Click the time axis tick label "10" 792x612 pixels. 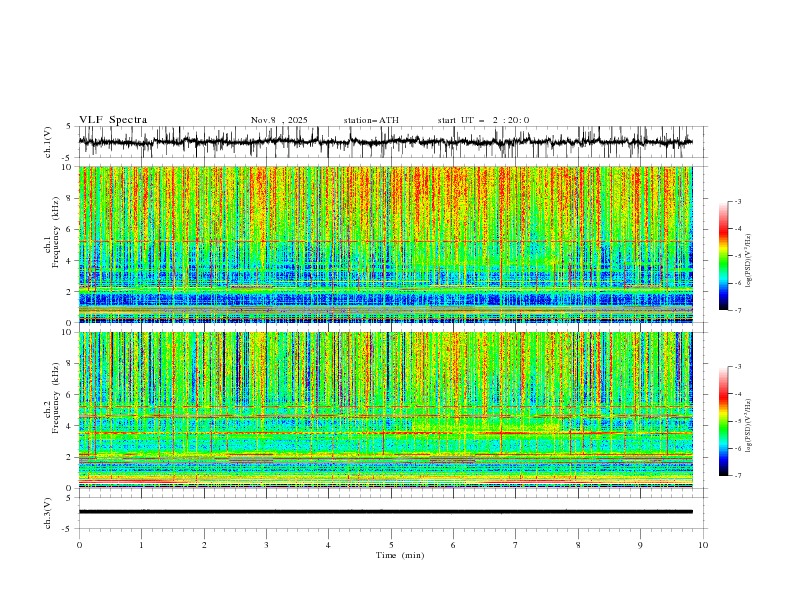coord(703,545)
